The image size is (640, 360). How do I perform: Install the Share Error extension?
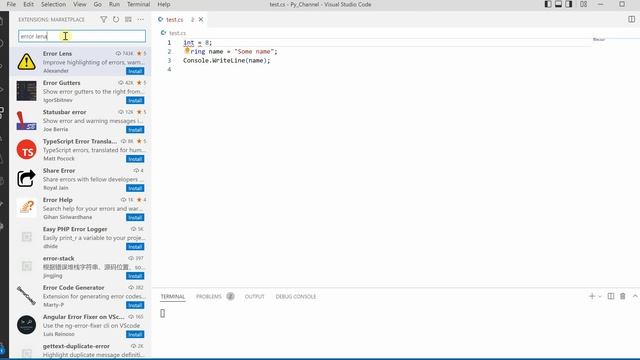pos(135,188)
